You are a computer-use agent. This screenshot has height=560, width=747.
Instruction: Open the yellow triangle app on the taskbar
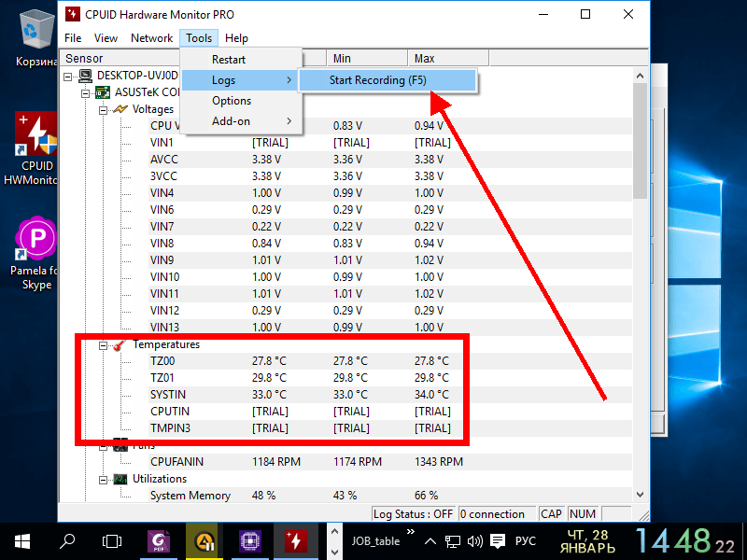(x=204, y=541)
